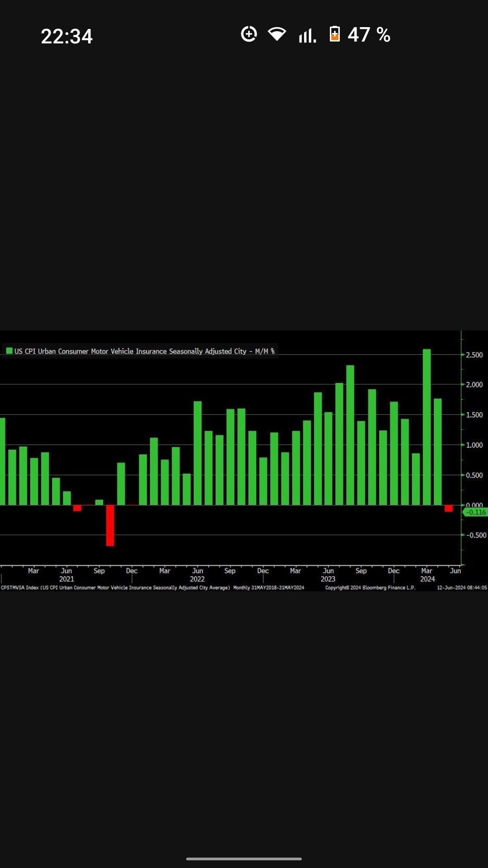Image resolution: width=488 pixels, height=868 pixels.
Task: Click the Mar 2024 x-axis label
Action: [x=427, y=575]
